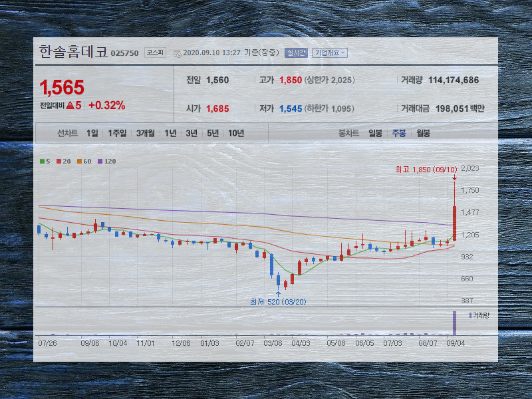This screenshot has width=532, height=399.
Task: Click the 2020.09.10 13:27 timestamp
Action: (x=211, y=53)
